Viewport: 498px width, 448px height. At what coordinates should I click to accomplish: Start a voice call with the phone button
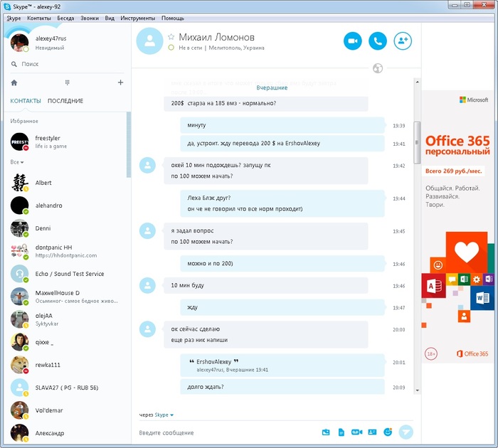pyautogui.click(x=378, y=41)
